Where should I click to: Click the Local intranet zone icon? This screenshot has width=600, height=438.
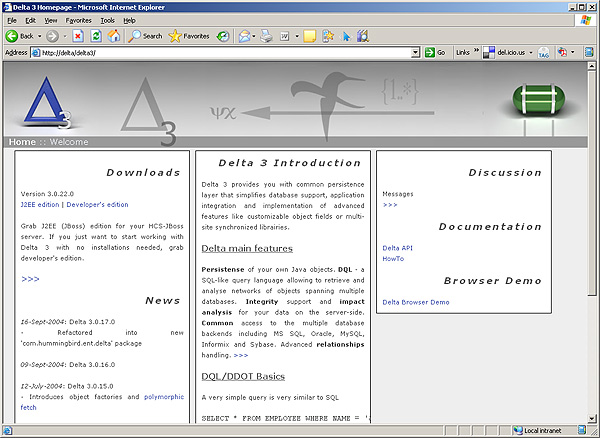point(518,430)
